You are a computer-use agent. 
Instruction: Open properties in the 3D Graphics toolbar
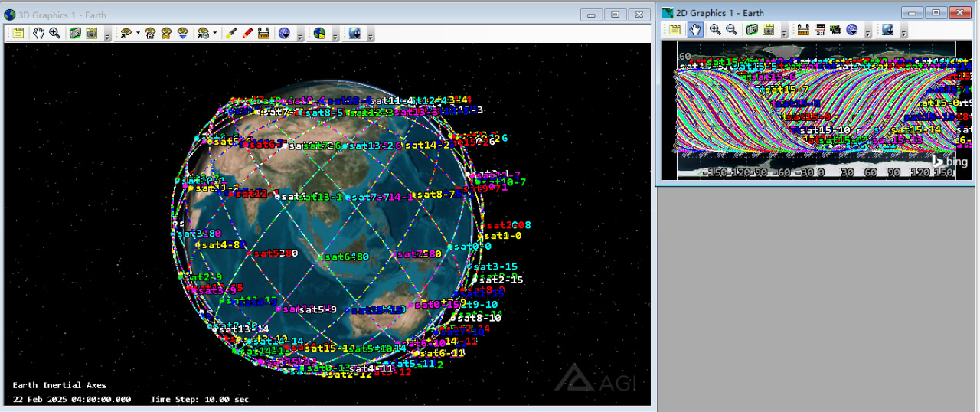(18, 33)
